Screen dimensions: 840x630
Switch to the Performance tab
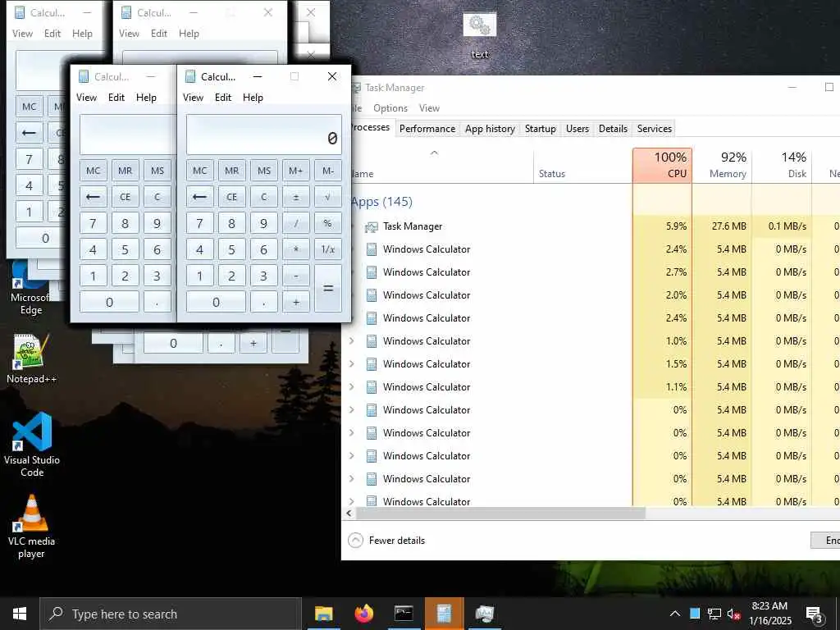pos(427,129)
